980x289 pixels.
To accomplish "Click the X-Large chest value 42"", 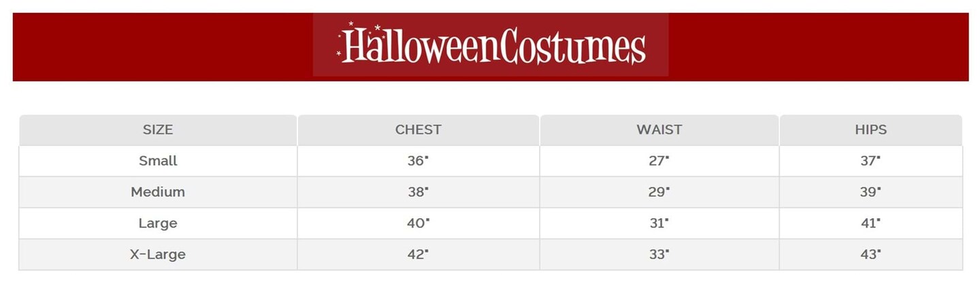I will click(x=418, y=255).
